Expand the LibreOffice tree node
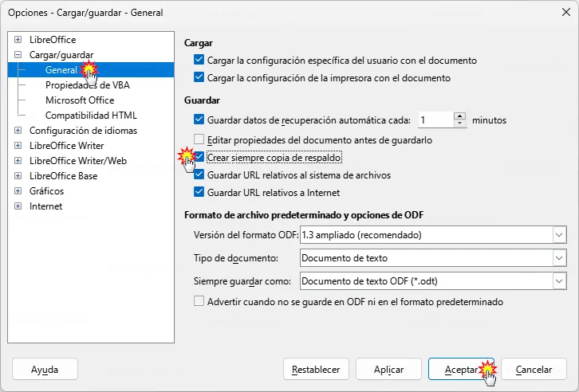The width and height of the screenshot is (579, 392). point(18,40)
